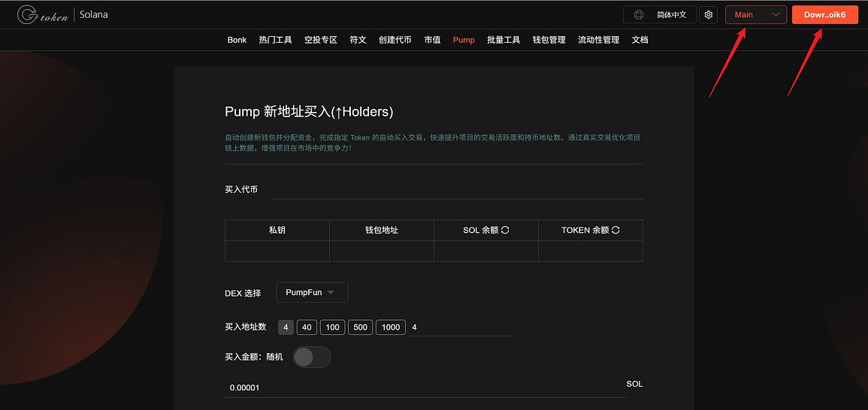Choose the 100 address count button

click(x=332, y=327)
